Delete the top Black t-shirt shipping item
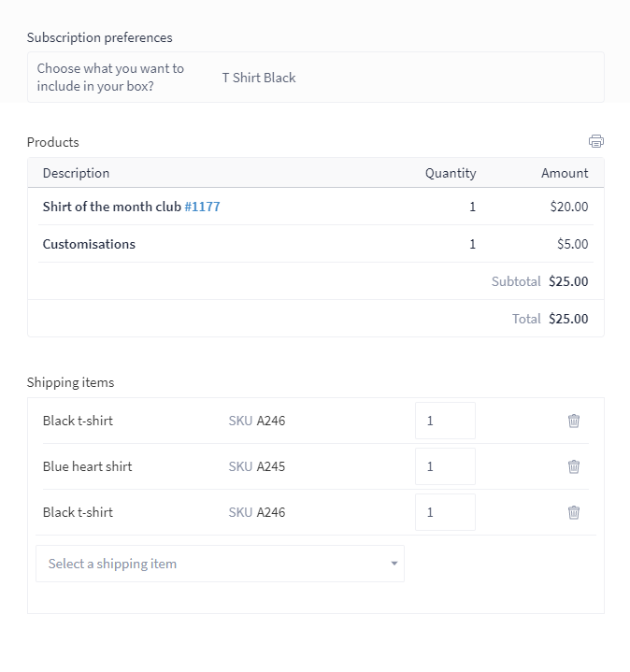630x672 pixels. [x=574, y=421]
